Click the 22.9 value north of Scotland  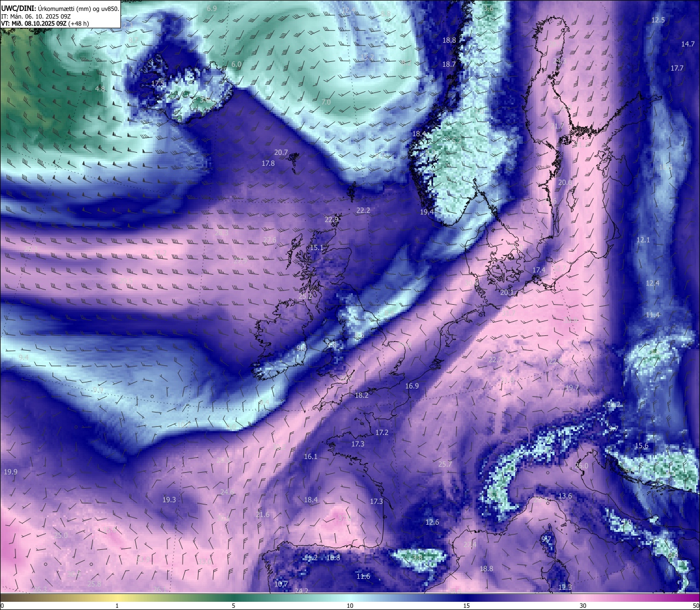[331, 219]
